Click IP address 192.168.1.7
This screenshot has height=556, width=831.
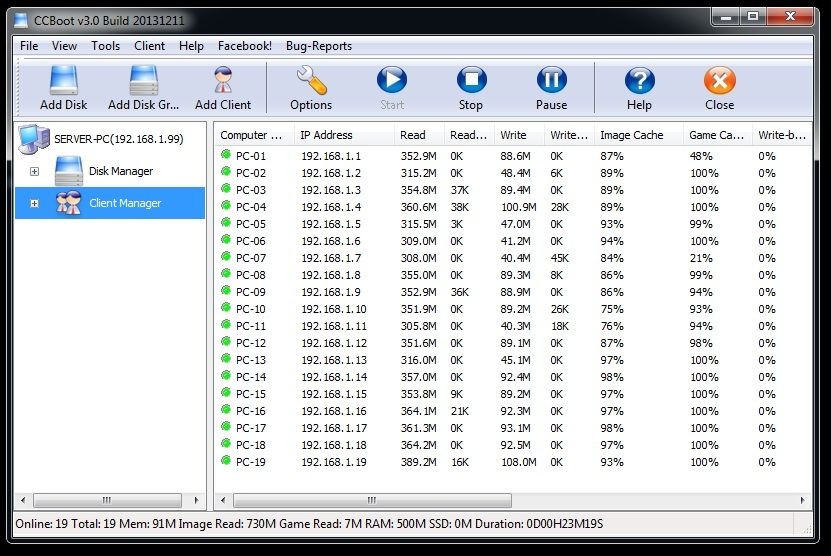point(331,258)
